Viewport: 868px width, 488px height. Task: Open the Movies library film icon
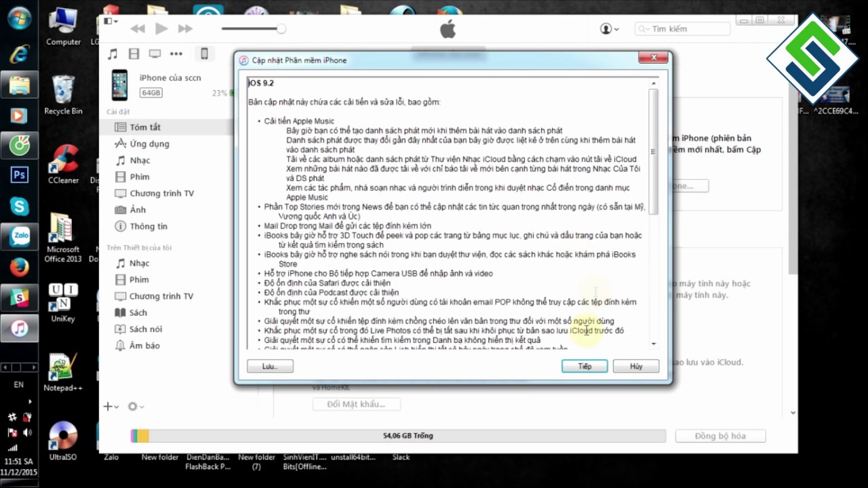134,54
